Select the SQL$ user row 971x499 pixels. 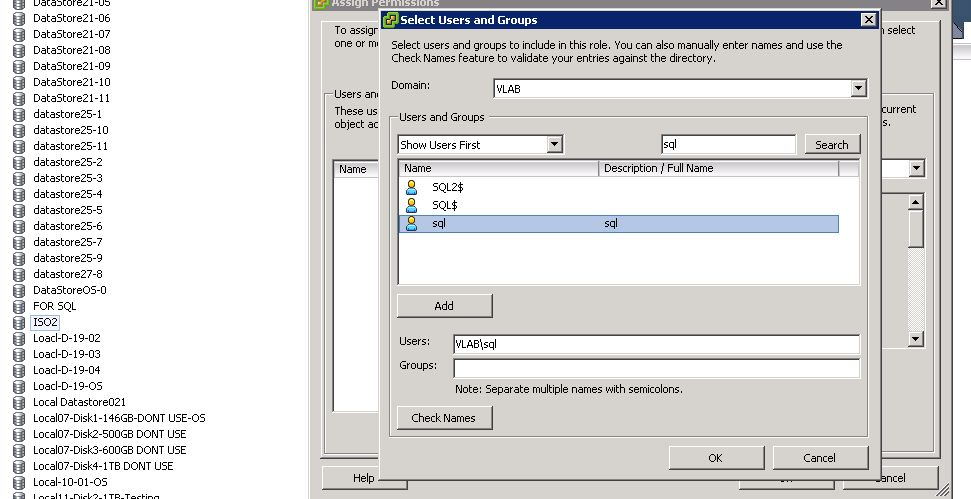click(x=619, y=205)
